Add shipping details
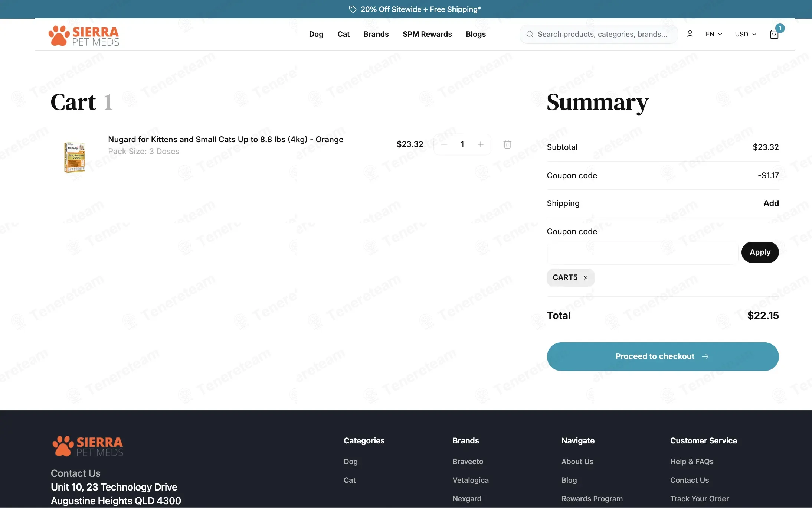The width and height of the screenshot is (812, 508). click(771, 203)
